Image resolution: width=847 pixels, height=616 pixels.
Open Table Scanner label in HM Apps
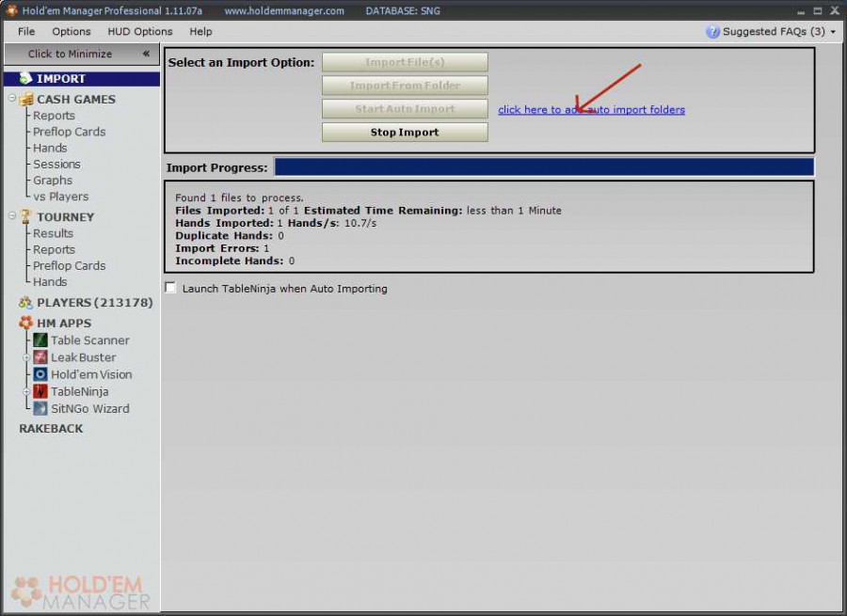pyautogui.click(x=90, y=340)
